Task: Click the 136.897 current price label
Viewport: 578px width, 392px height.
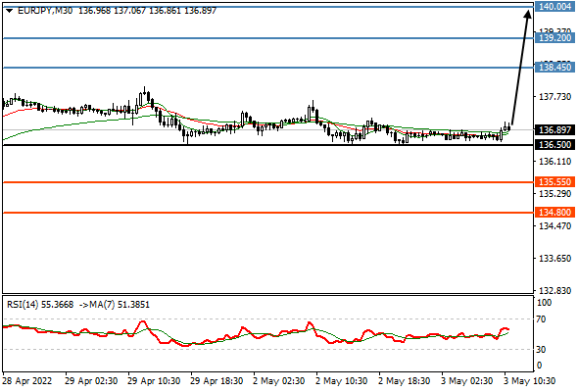Action: click(x=554, y=129)
